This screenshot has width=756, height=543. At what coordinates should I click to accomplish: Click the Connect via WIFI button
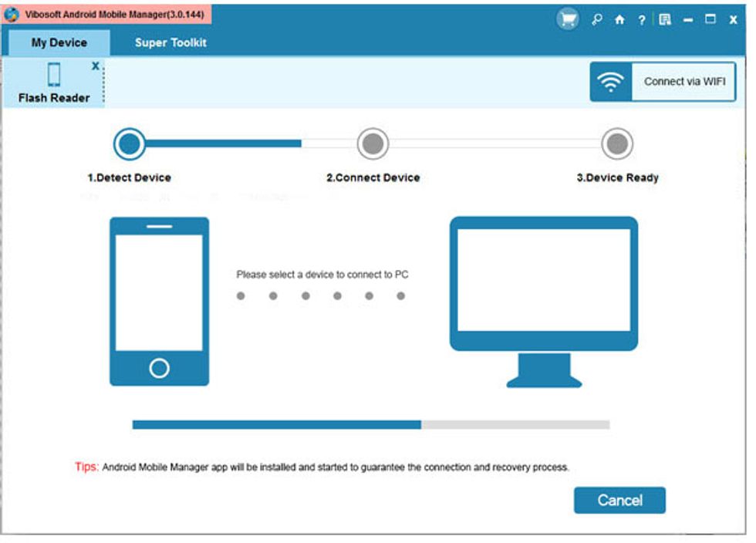pos(663,82)
